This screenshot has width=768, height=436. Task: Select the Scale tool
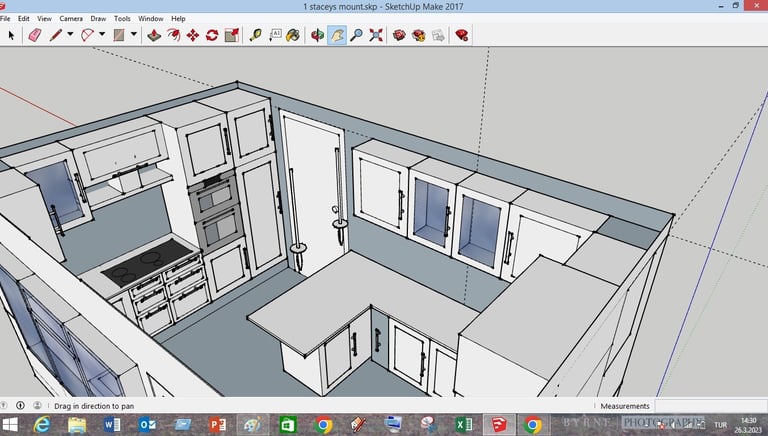(232, 35)
